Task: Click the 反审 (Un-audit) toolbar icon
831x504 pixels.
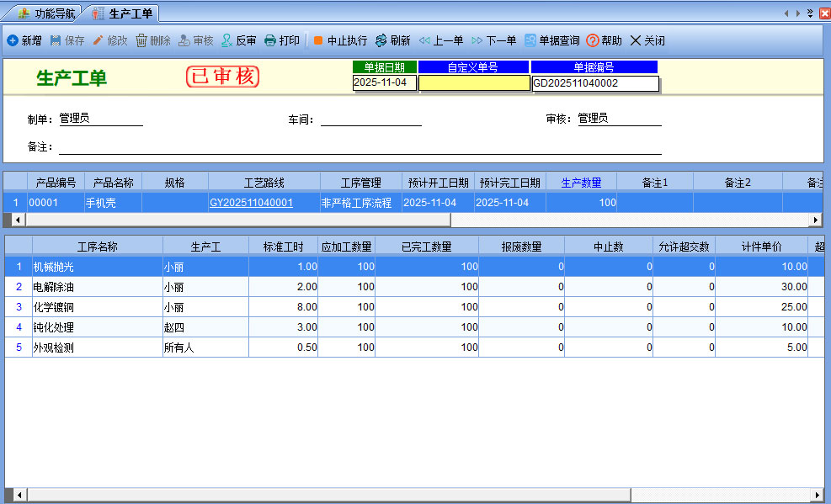Action: (x=227, y=40)
